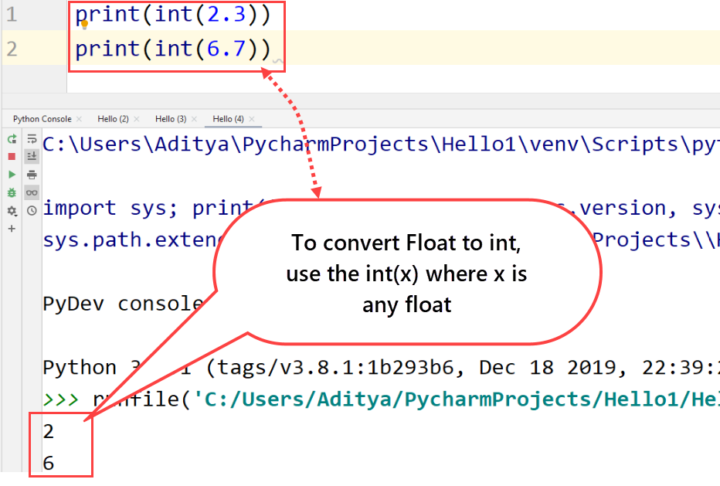
Task: Click the Rerun console icon
Action: coord(12,139)
